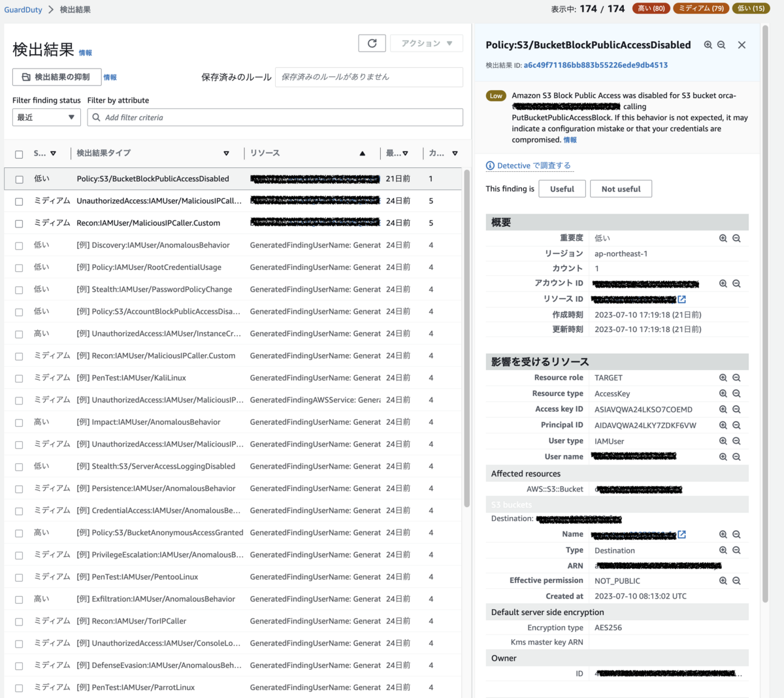784x698 pixels.
Task: Exclude filter icon for Access key ID
Action: point(736,409)
